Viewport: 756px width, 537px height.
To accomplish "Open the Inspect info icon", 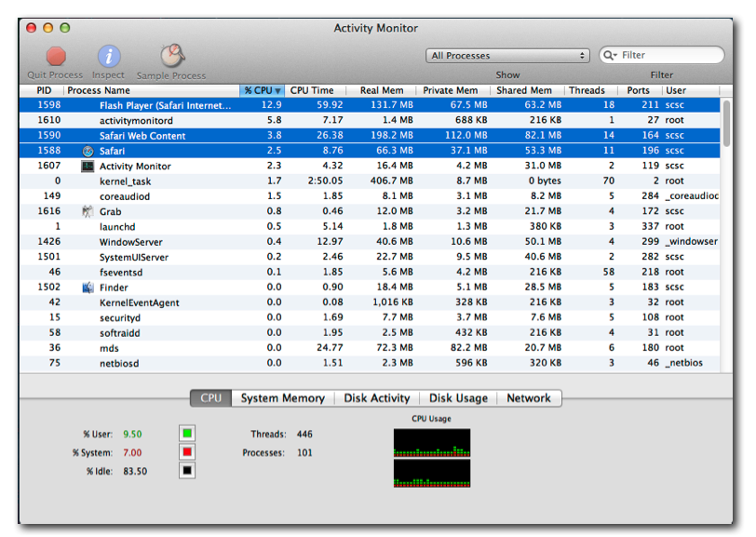I will coord(108,58).
